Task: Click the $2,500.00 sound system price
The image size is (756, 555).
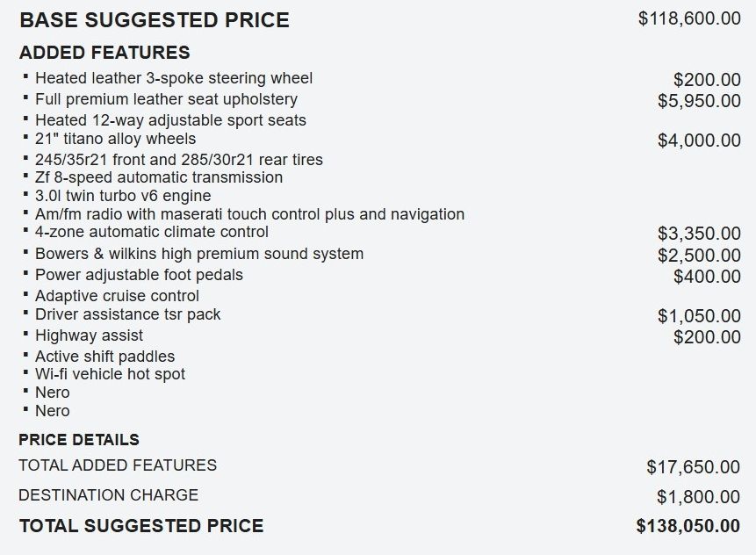Action: click(698, 256)
